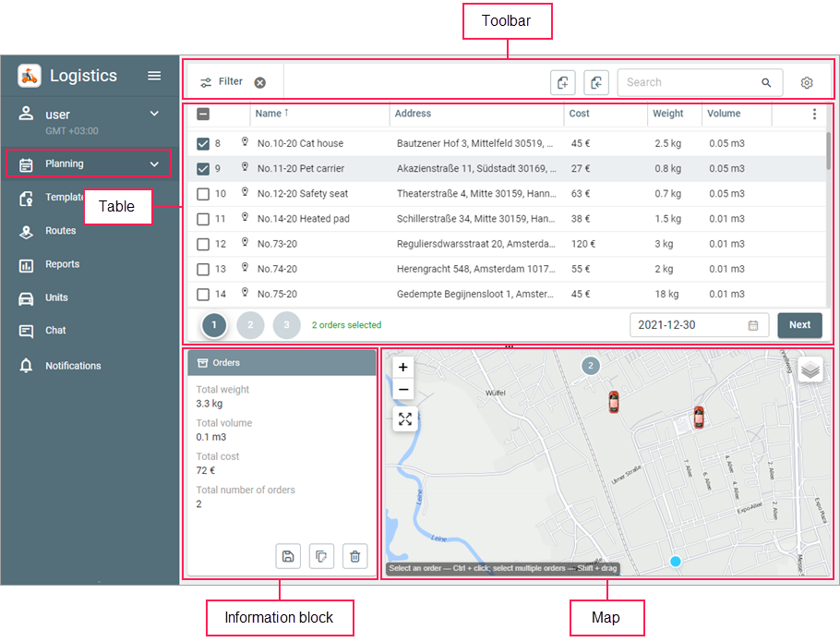Open the table column options menu
The image size is (840, 642).
(x=814, y=115)
